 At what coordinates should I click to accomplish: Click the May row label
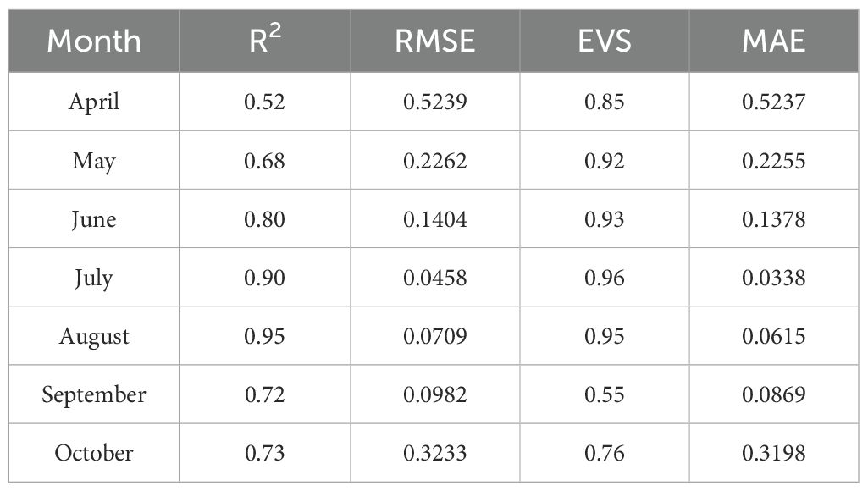[x=94, y=162]
